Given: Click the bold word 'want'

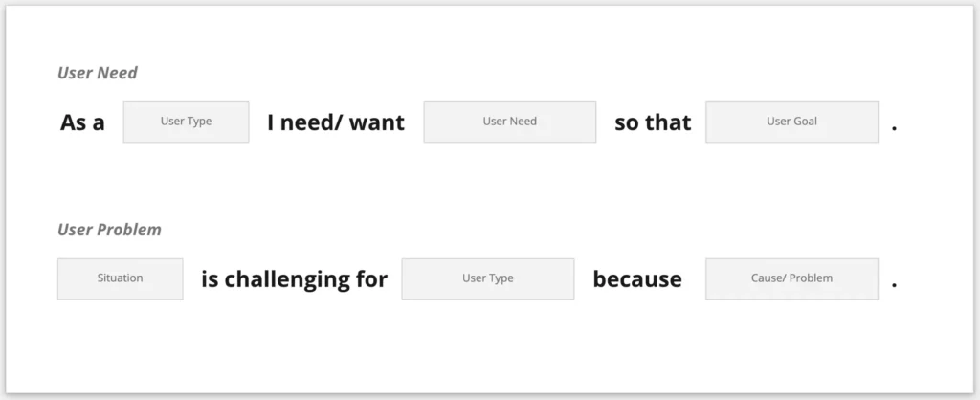Looking at the screenshot, I should 377,122.
